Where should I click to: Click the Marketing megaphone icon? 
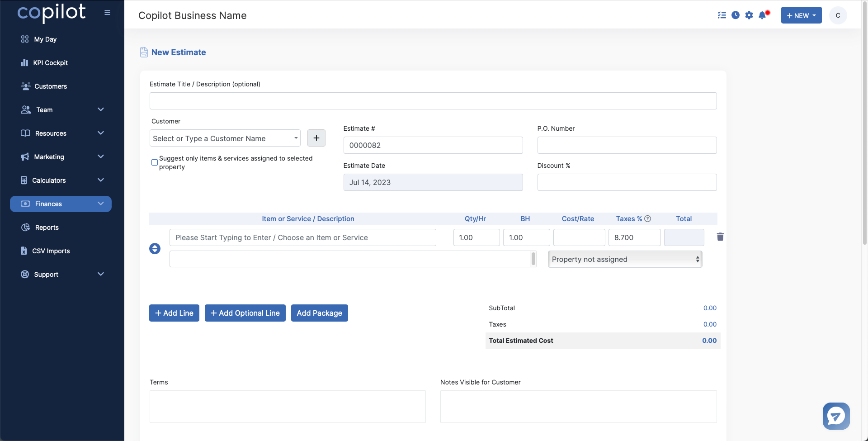[25, 157]
